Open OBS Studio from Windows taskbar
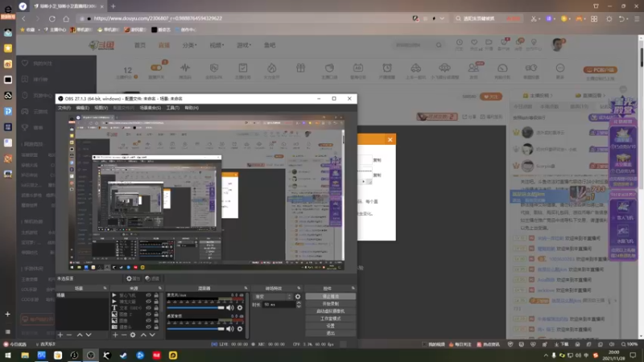Viewport: 644px width, 362px height. 90,356
